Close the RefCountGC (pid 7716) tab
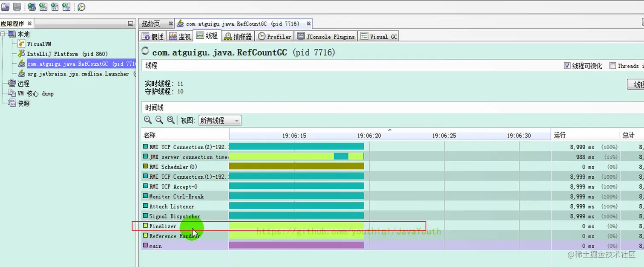 (309, 23)
